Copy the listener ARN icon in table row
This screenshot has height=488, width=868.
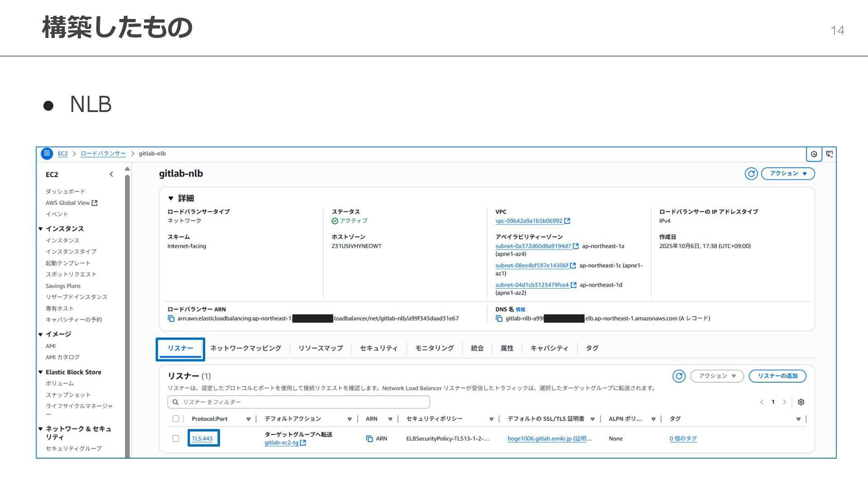tap(369, 439)
